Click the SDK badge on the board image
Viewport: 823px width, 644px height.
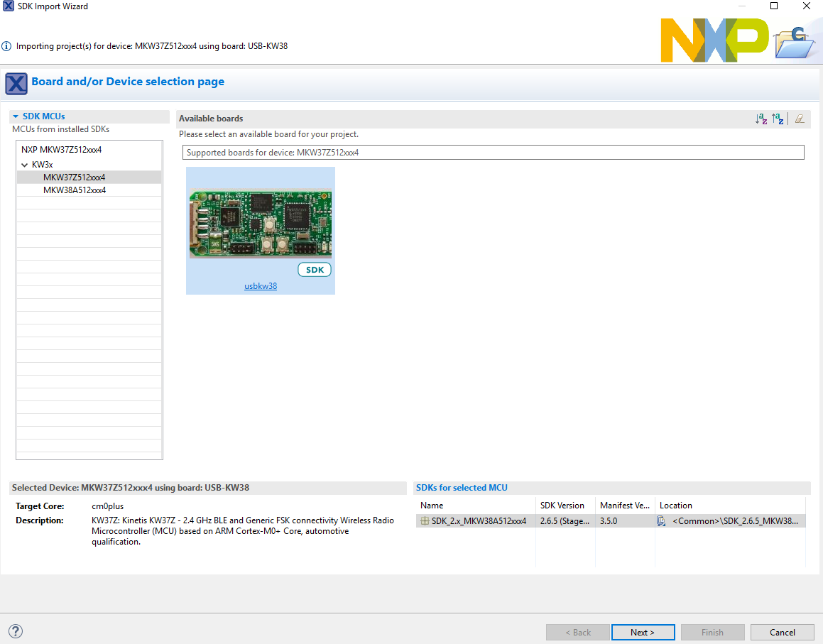click(314, 269)
